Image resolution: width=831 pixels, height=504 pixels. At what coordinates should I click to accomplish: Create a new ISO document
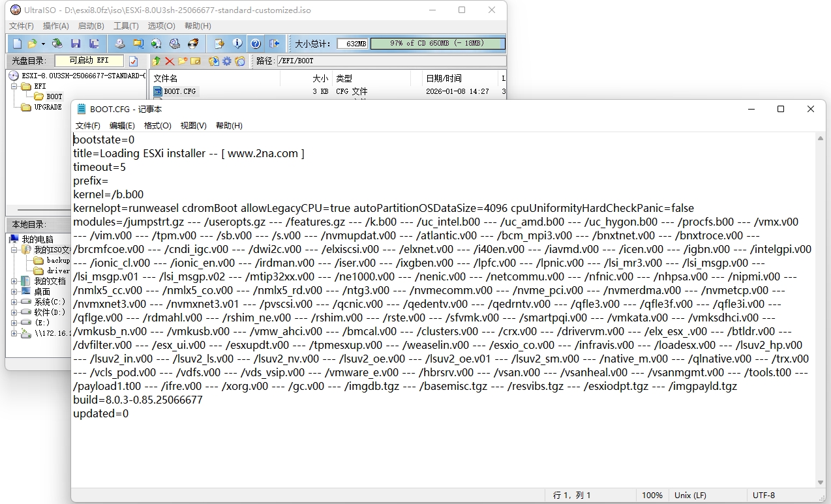[x=16, y=43]
